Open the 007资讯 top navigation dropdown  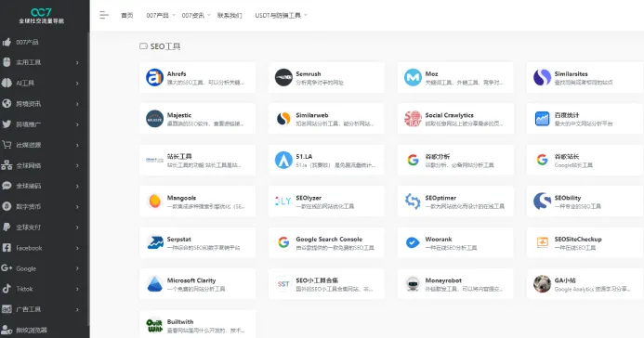[x=196, y=15]
